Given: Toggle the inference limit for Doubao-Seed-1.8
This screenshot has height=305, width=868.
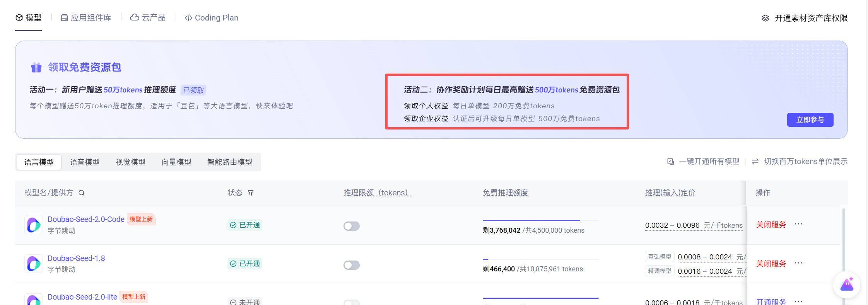Looking at the screenshot, I should tap(351, 265).
